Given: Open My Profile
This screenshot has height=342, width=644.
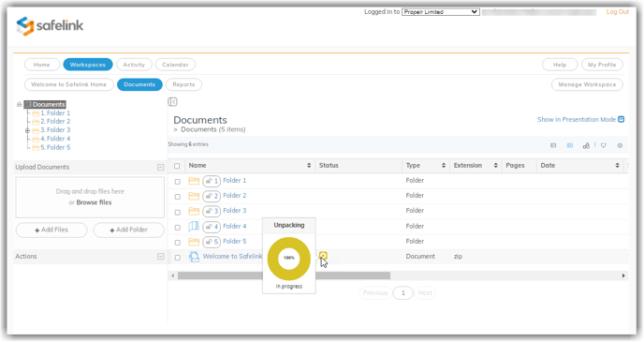Looking at the screenshot, I should coord(602,65).
